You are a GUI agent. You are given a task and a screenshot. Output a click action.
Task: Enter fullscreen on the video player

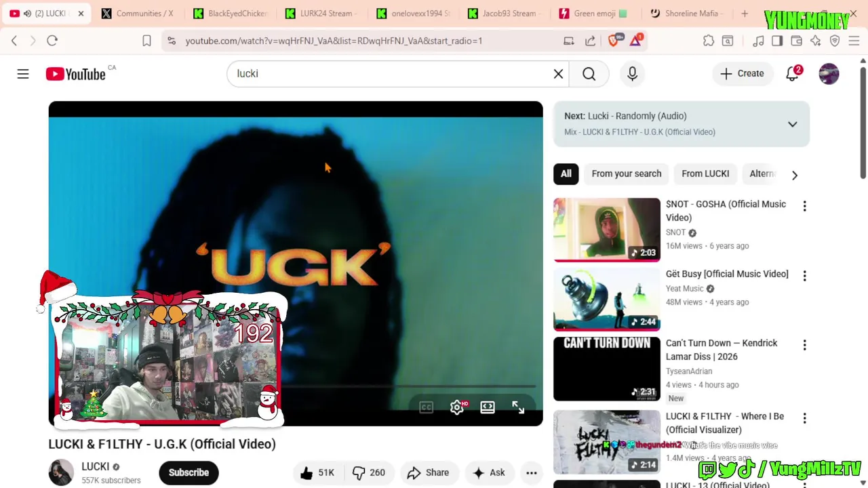(518, 407)
